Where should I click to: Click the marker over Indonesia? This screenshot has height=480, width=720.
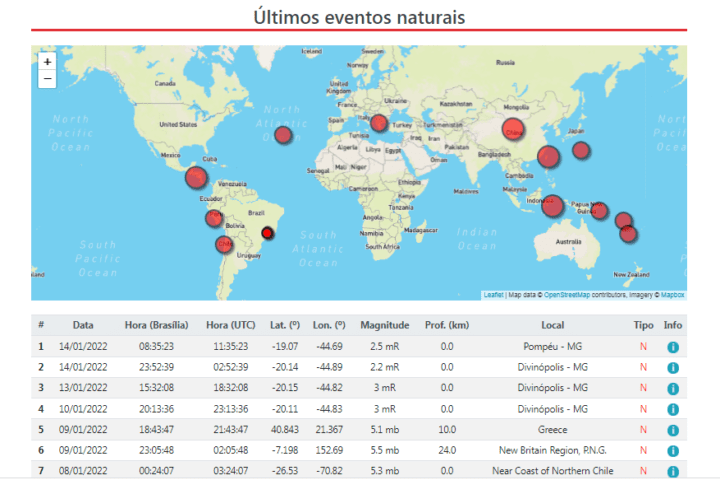pyautogui.click(x=552, y=205)
